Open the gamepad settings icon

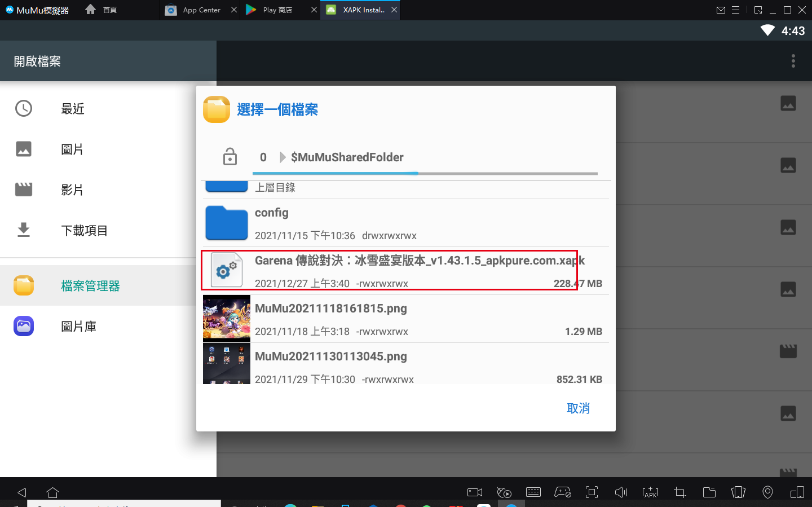563,492
